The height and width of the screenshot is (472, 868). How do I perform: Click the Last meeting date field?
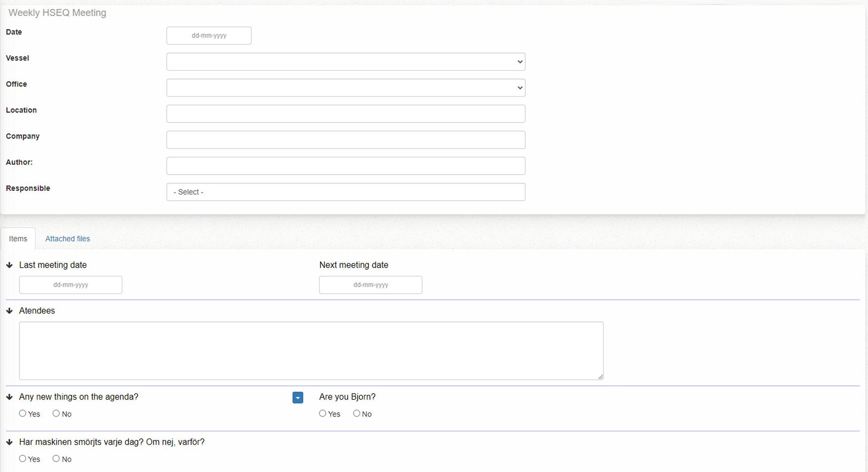[x=71, y=285]
